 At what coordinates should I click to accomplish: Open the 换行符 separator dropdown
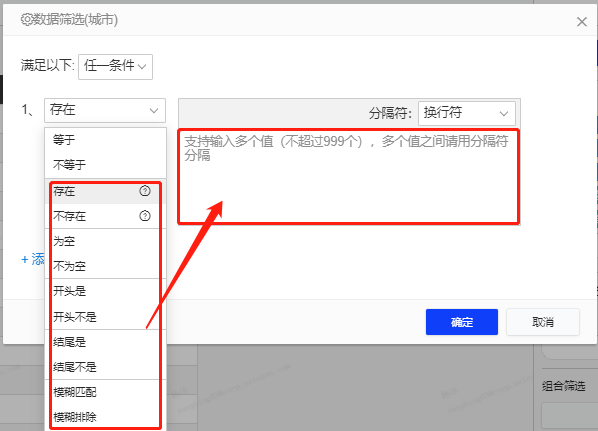tap(466, 113)
